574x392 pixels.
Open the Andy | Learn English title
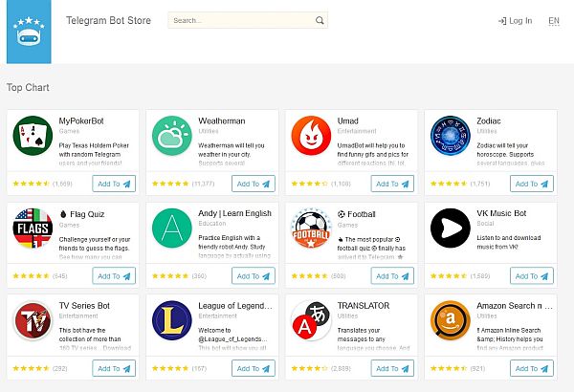point(234,213)
